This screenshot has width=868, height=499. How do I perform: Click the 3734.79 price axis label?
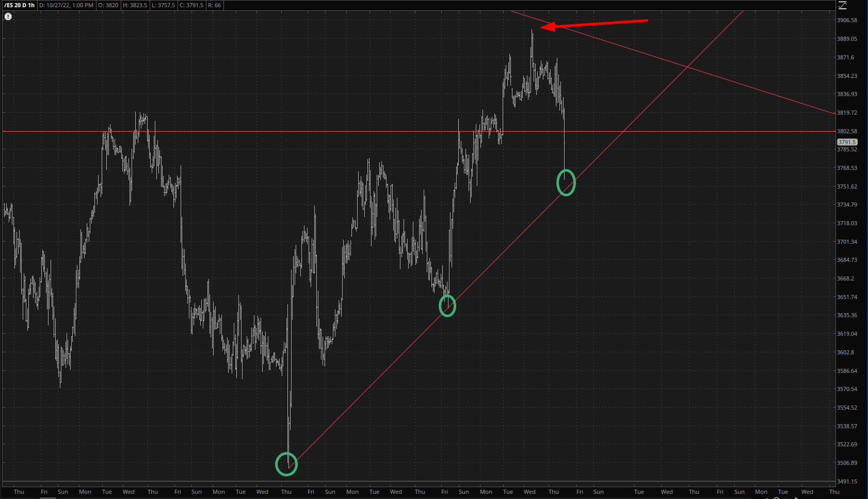(x=847, y=205)
